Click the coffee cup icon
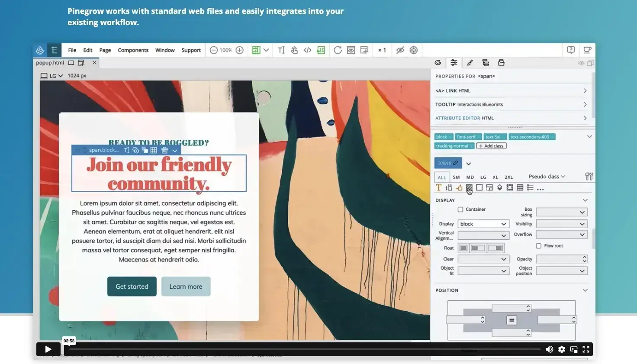 pyautogui.click(x=587, y=50)
